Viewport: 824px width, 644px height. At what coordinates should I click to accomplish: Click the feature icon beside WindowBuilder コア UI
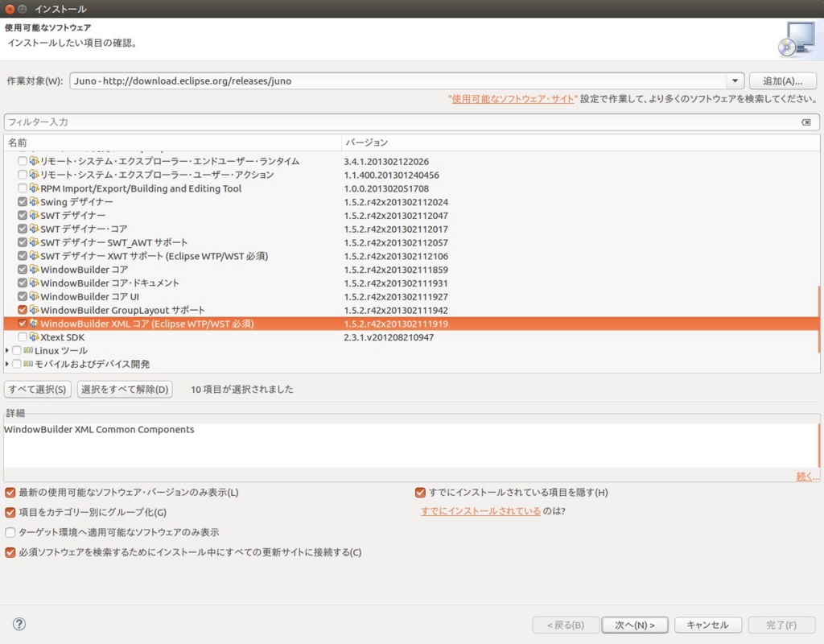click(34, 296)
